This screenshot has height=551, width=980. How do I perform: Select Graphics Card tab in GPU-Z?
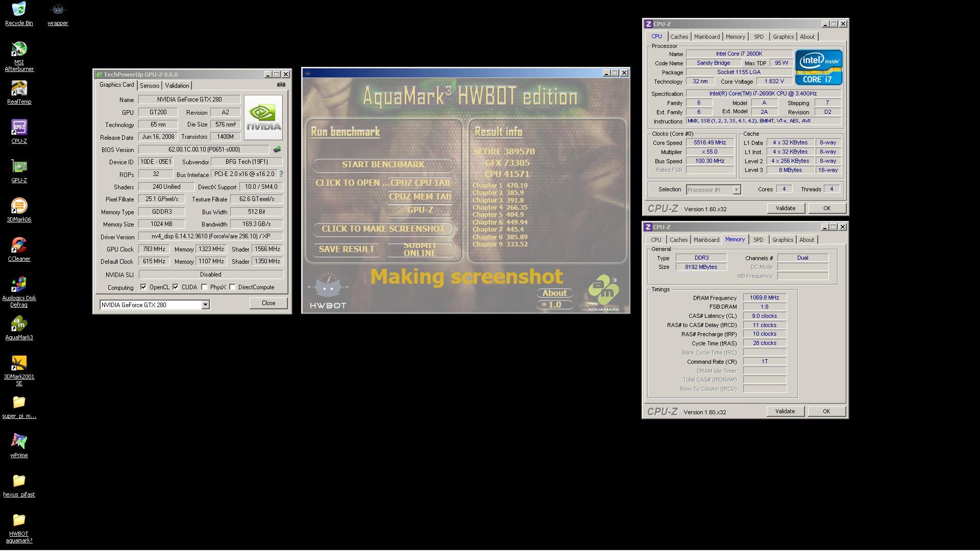[x=117, y=85]
